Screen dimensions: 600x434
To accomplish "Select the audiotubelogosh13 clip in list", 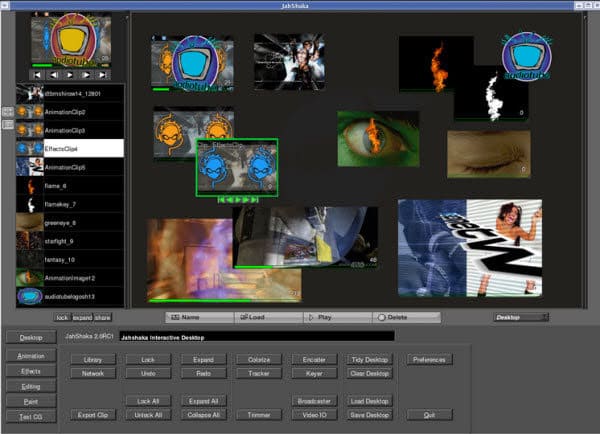I will pos(70,297).
